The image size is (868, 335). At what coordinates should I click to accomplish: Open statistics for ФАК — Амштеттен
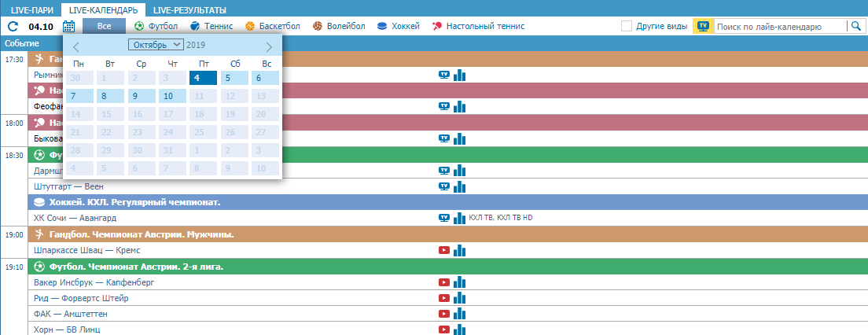(x=459, y=314)
